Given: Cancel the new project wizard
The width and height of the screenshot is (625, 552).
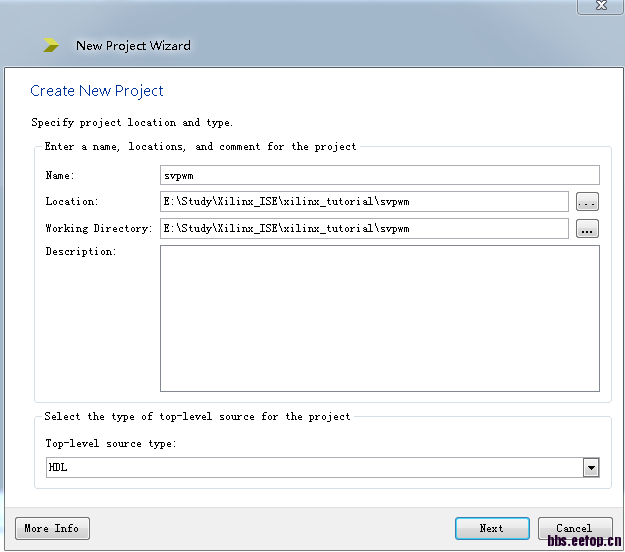Looking at the screenshot, I should [574, 528].
